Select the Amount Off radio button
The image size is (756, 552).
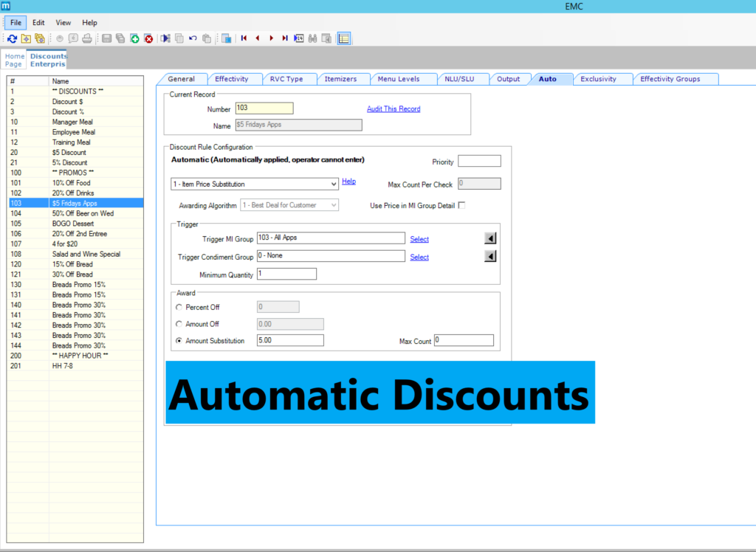point(179,324)
